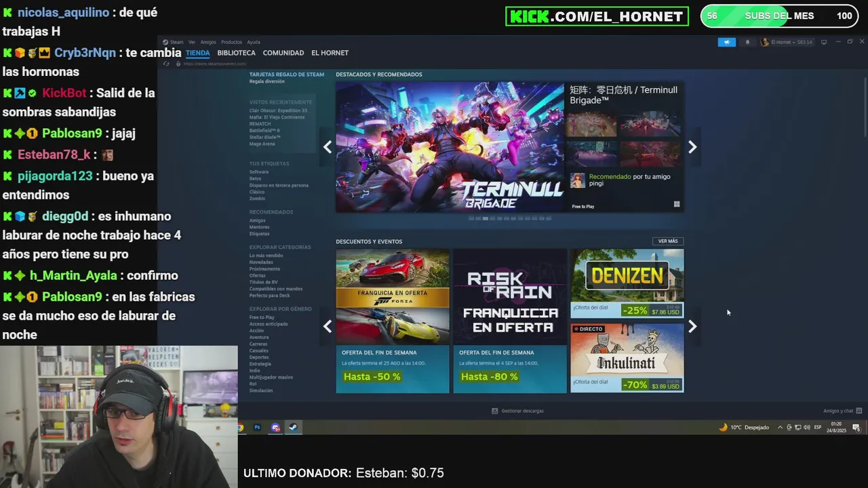Go to next featured game arrow
868x488 pixels.
[692, 147]
